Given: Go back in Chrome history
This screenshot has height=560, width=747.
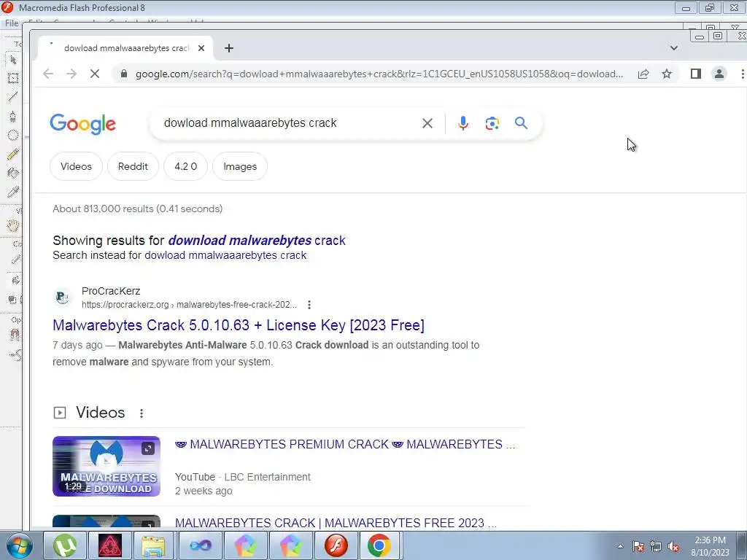Looking at the screenshot, I should [x=48, y=74].
